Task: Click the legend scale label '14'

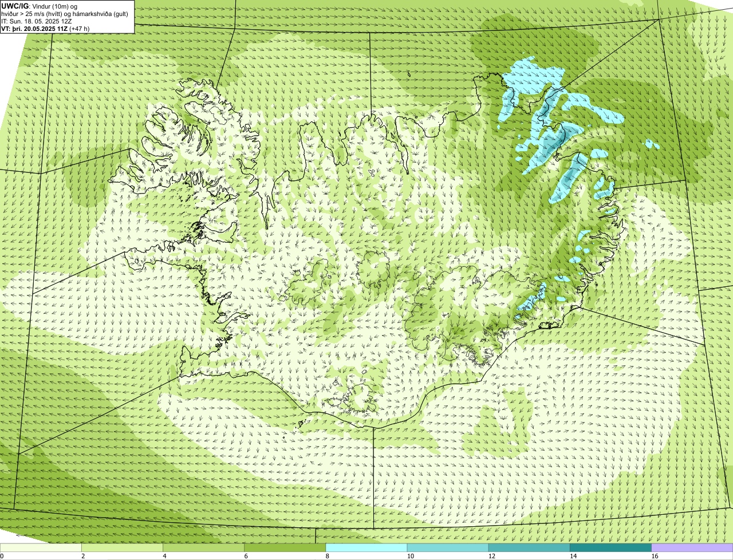Action: [573, 556]
